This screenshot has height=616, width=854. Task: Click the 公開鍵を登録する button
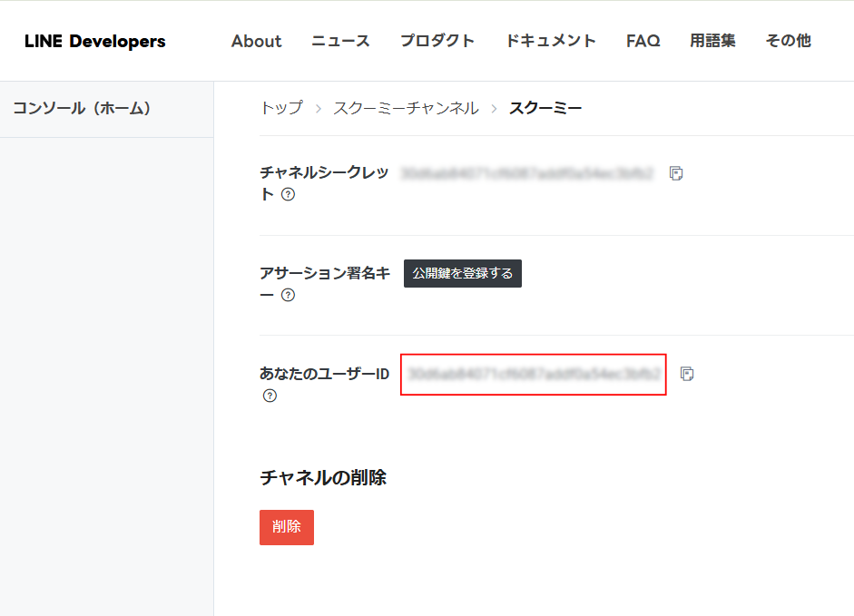pyautogui.click(x=463, y=273)
